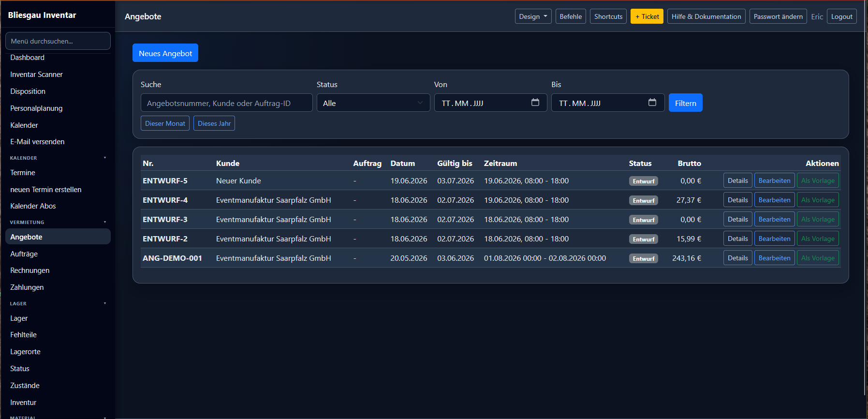Click the Entwurf status badge of ENTWURF-5
Image resolution: width=868 pixels, height=419 pixels.
point(644,181)
